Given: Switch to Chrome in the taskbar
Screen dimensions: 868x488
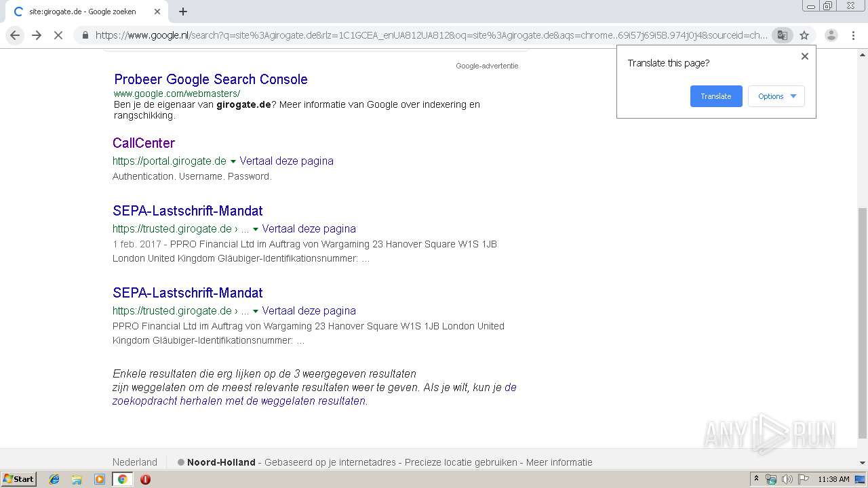Looking at the screenshot, I should [x=123, y=479].
